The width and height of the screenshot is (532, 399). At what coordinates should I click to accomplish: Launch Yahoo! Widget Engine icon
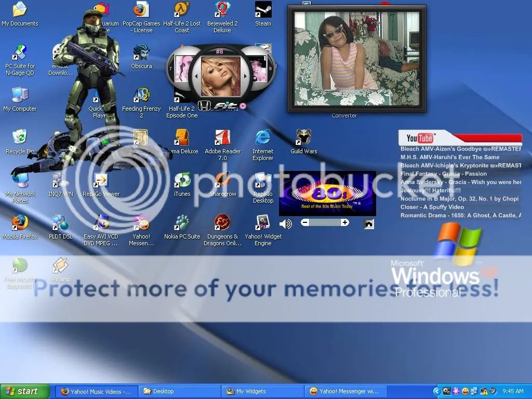(x=263, y=230)
